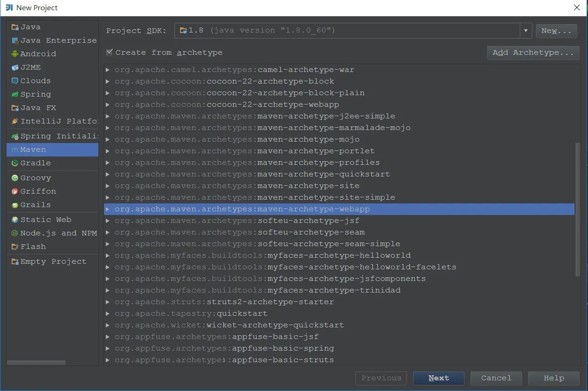588x391 pixels.
Task: Select Groovy project type
Action: click(52, 178)
